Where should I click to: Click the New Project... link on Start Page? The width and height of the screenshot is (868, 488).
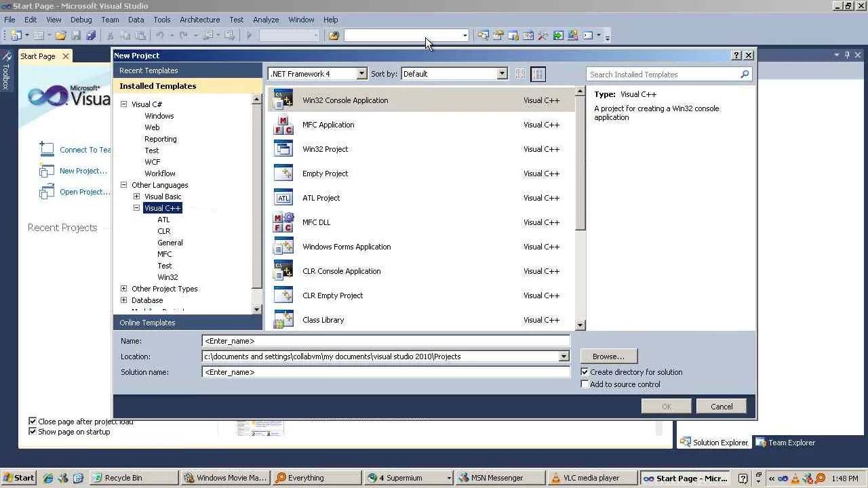(83, 171)
